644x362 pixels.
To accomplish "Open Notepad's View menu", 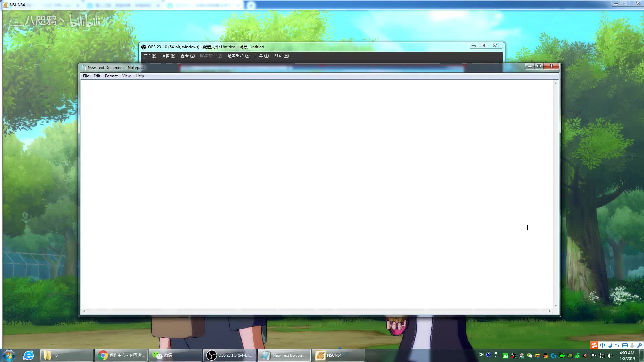I will pyautogui.click(x=126, y=76).
